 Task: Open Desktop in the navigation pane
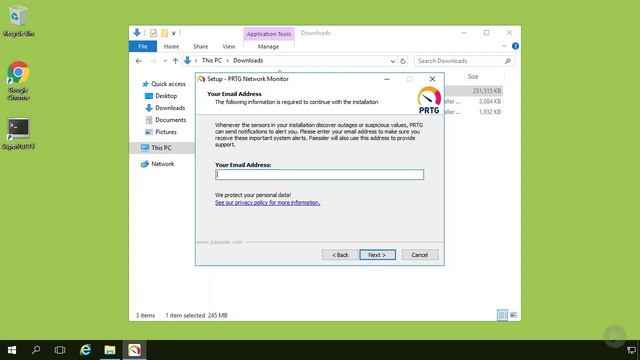[161, 96]
